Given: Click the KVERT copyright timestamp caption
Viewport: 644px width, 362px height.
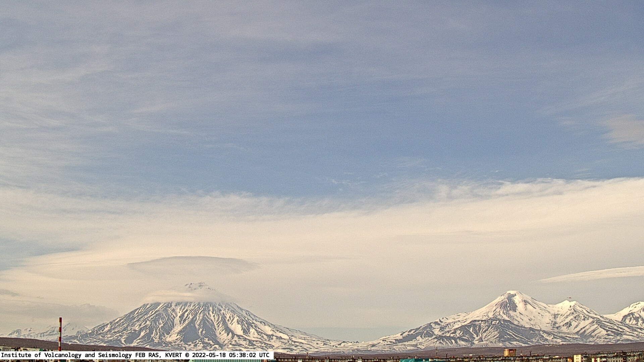Looking at the screenshot, I should click(137, 355).
